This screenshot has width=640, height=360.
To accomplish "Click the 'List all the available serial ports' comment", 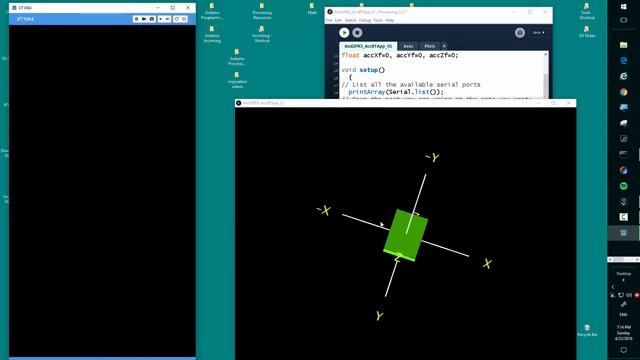I will [x=411, y=84].
